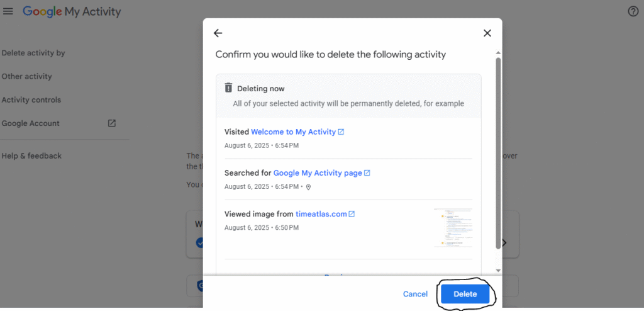Open external icon beside timeatlas.com
This screenshot has height=311, width=644.
(x=352, y=214)
